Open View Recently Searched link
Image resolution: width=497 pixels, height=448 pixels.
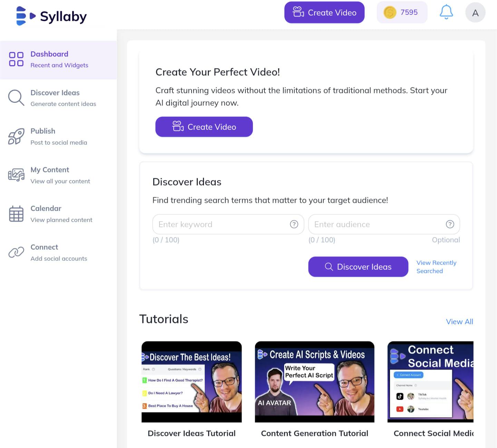[x=436, y=267]
